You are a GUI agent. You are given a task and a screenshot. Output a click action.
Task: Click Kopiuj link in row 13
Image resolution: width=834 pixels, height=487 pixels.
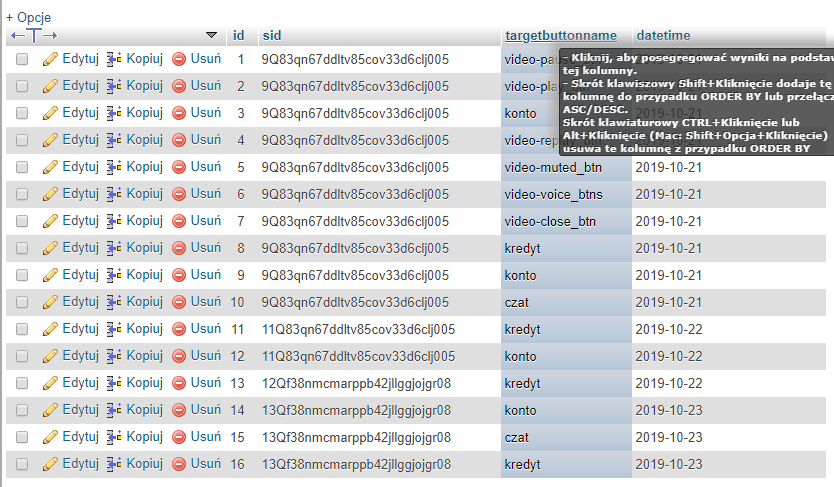(144, 383)
